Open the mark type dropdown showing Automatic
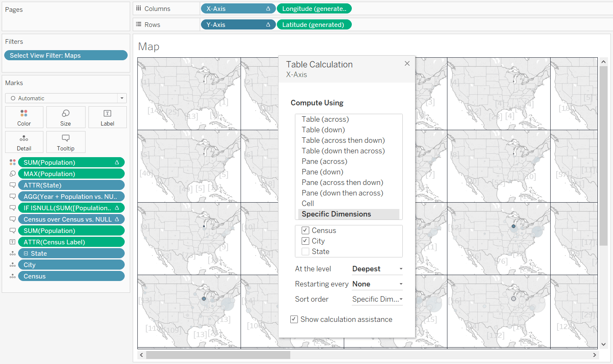Screen dimensions: 613x364 [121, 98]
